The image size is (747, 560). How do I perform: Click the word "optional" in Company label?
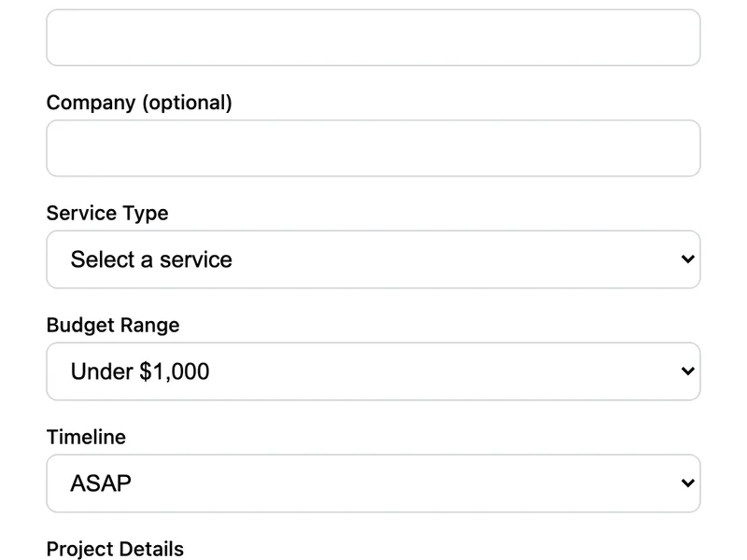[x=186, y=103]
